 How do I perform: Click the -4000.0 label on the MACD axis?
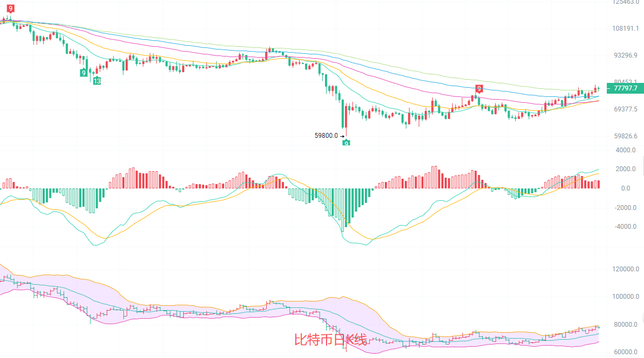pyautogui.click(x=625, y=227)
